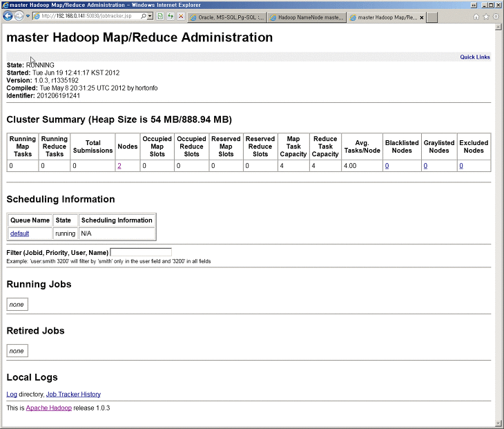Click the browser Back button
Image resolution: width=504 pixels, height=429 pixels.
click(x=8, y=16)
